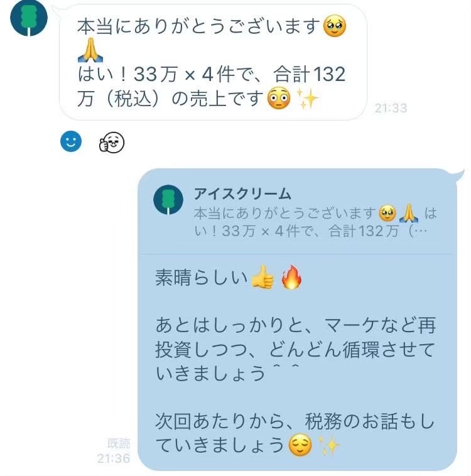Screen dimensions: 471x476
Task: Click the avatar inside the quoted reply
Action: (x=168, y=200)
